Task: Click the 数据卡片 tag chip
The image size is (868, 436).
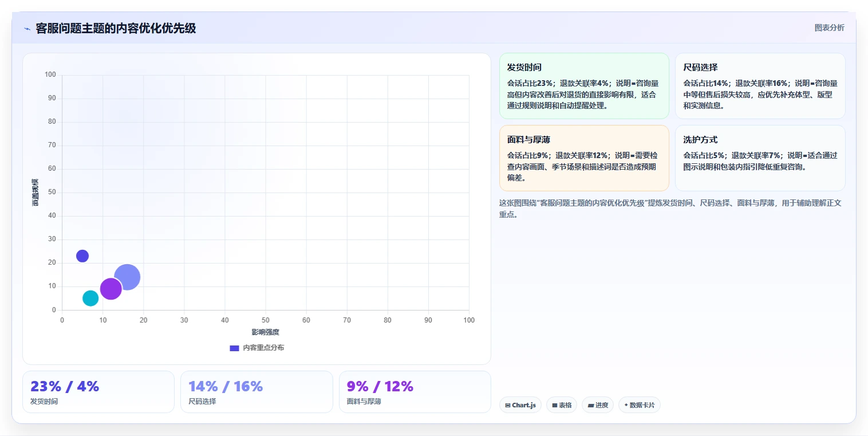Action: click(x=640, y=405)
